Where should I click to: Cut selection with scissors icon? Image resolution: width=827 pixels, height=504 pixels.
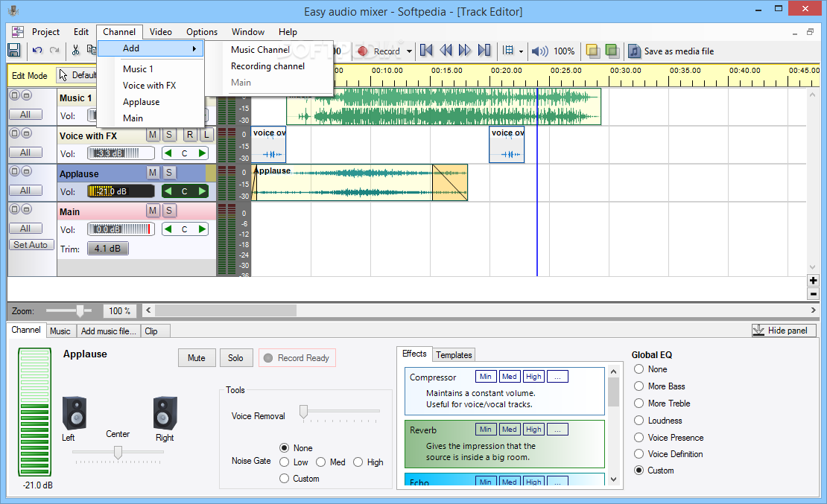76,51
